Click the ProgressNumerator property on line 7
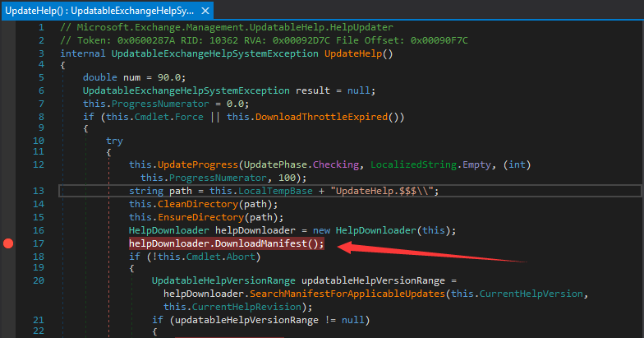The width and height of the screenshot is (644, 338). click(160, 104)
